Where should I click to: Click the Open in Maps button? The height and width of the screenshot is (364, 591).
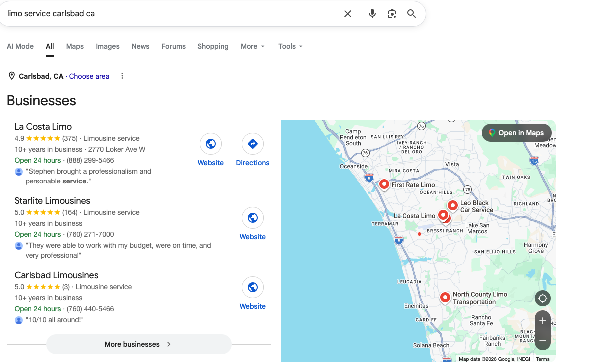pos(516,133)
